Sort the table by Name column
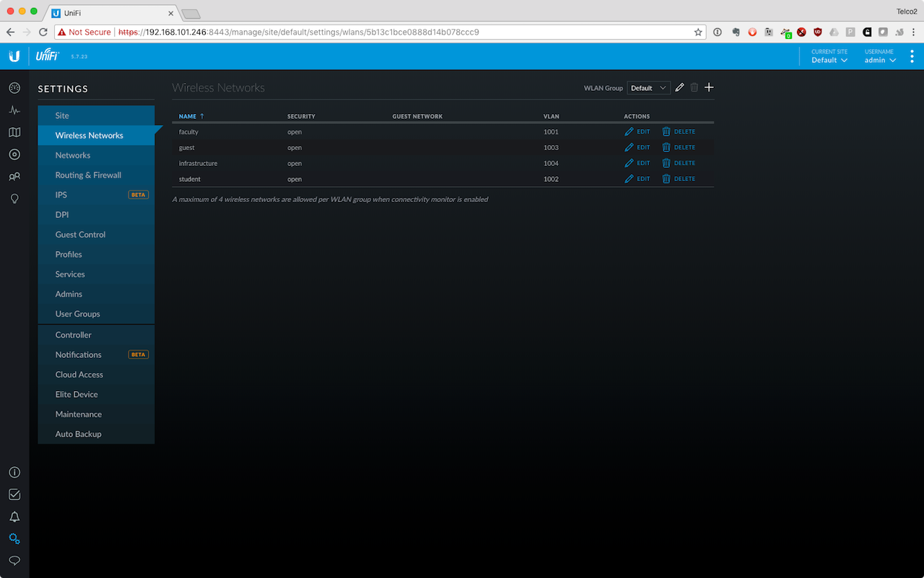The width and height of the screenshot is (924, 578). [191, 116]
